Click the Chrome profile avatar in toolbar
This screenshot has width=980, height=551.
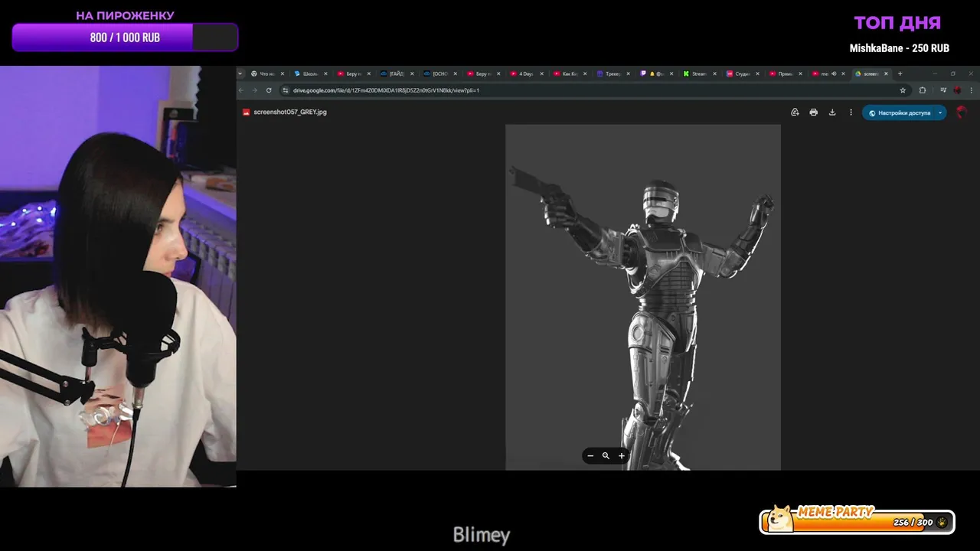pyautogui.click(x=957, y=90)
